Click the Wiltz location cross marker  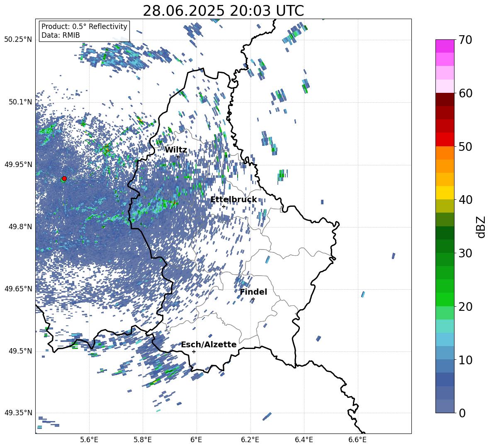[x=178, y=157]
